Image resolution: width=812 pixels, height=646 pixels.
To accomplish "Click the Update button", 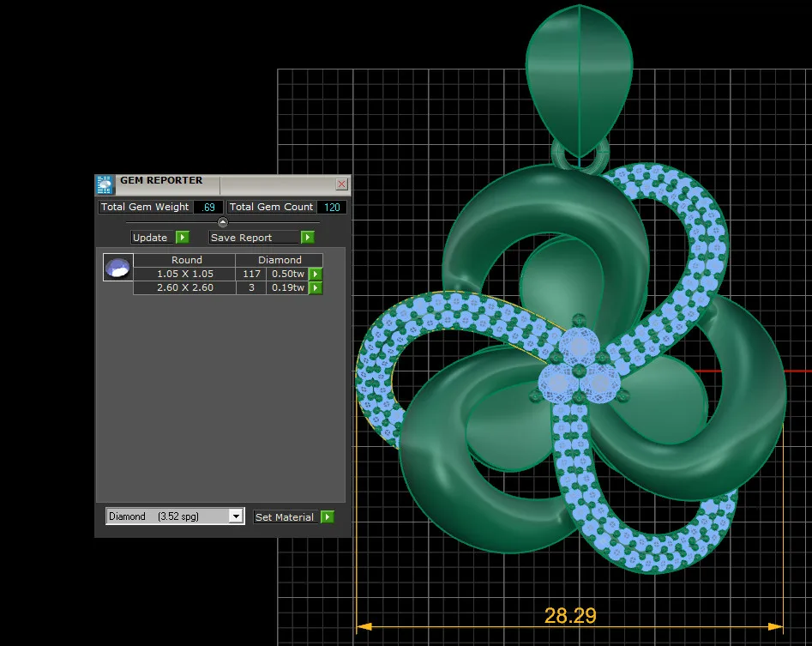I will click(153, 238).
